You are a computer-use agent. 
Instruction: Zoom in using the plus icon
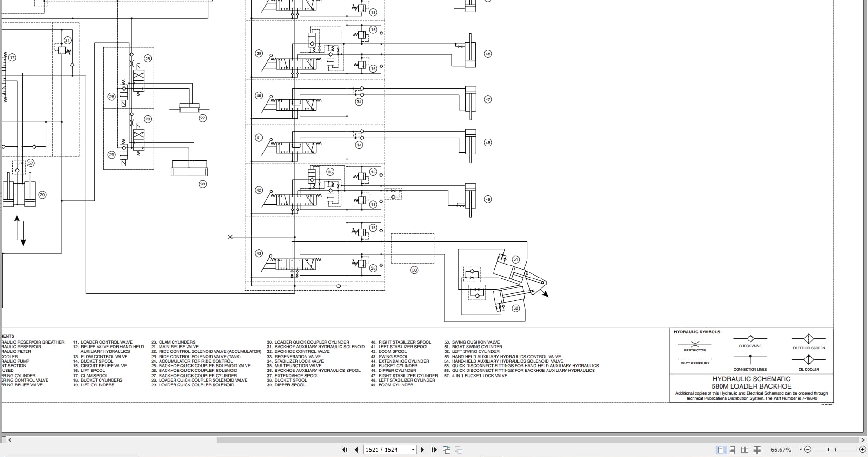pyautogui.click(x=862, y=450)
